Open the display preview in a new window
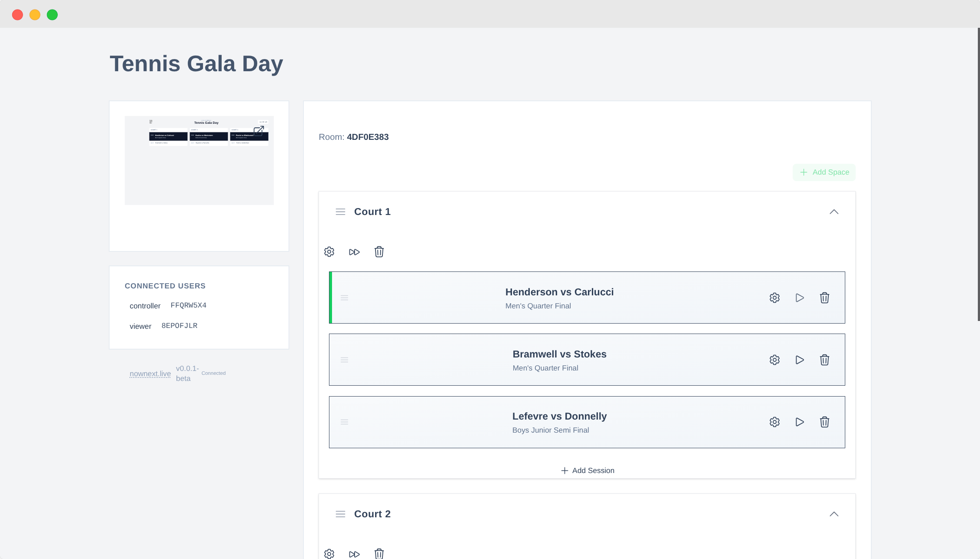 (259, 130)
